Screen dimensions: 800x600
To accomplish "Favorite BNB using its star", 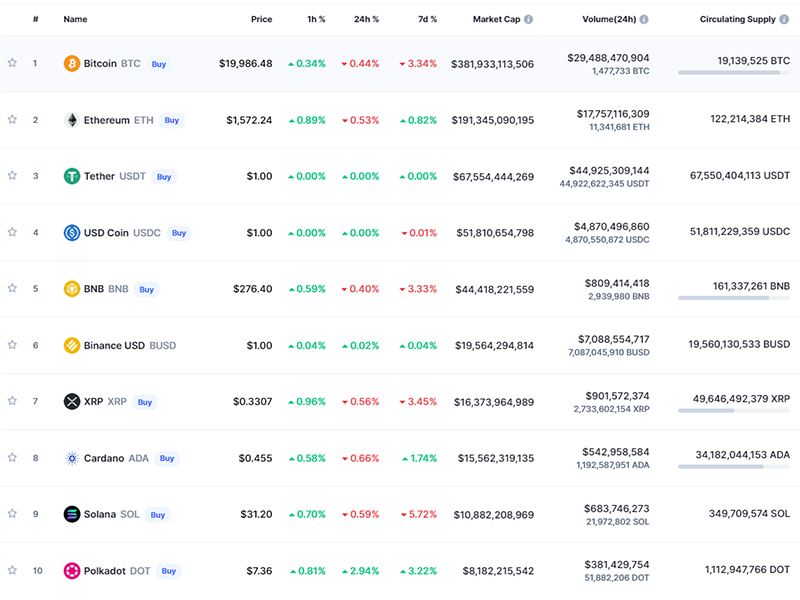I will [12, 289].
